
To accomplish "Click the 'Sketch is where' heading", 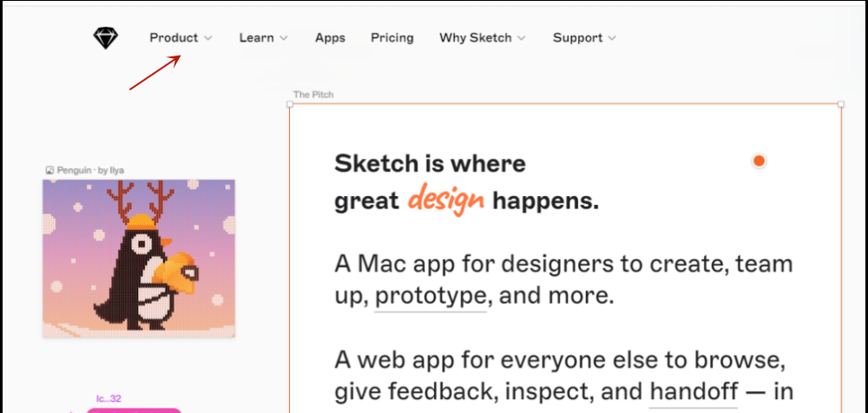I will [430, 163].
